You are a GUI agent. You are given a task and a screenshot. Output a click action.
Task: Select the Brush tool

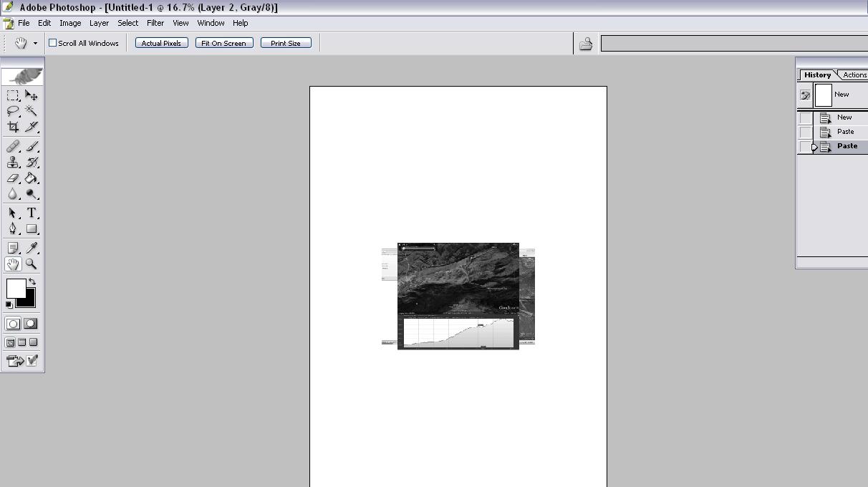click(x=32, y=147)
